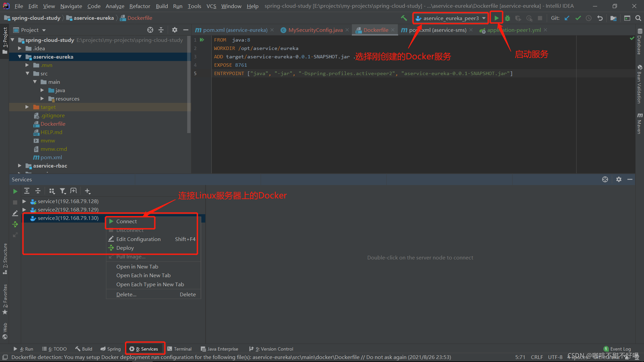Click the Project tree vertical scrollbar
Screen dimensions: 644x362
tap(189, 84)
